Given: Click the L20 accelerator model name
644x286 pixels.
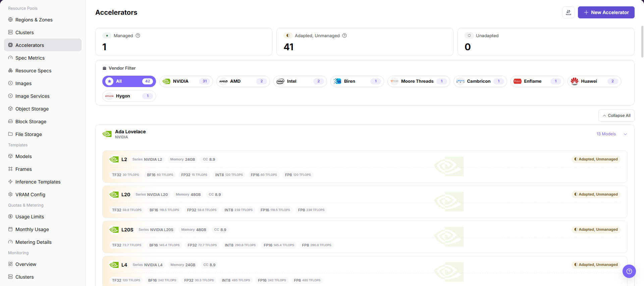Looking at the screenshot, I should point(126,195).
